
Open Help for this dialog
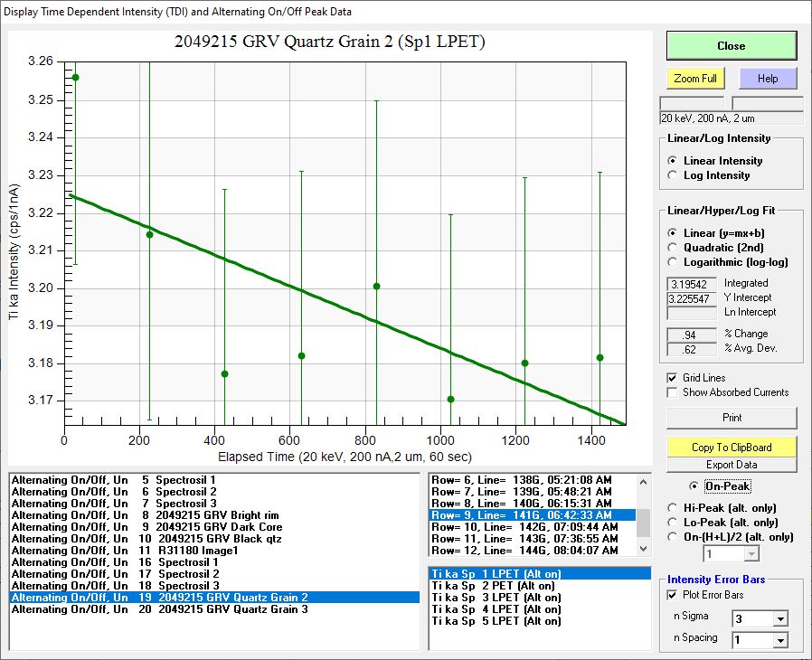tap(768, 79)
